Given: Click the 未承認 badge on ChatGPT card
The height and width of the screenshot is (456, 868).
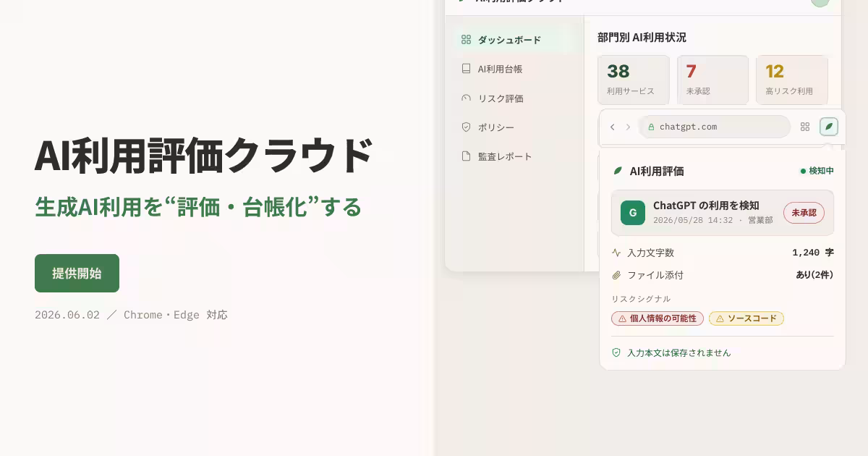Looking at the screenshot, I should (804, 213).
